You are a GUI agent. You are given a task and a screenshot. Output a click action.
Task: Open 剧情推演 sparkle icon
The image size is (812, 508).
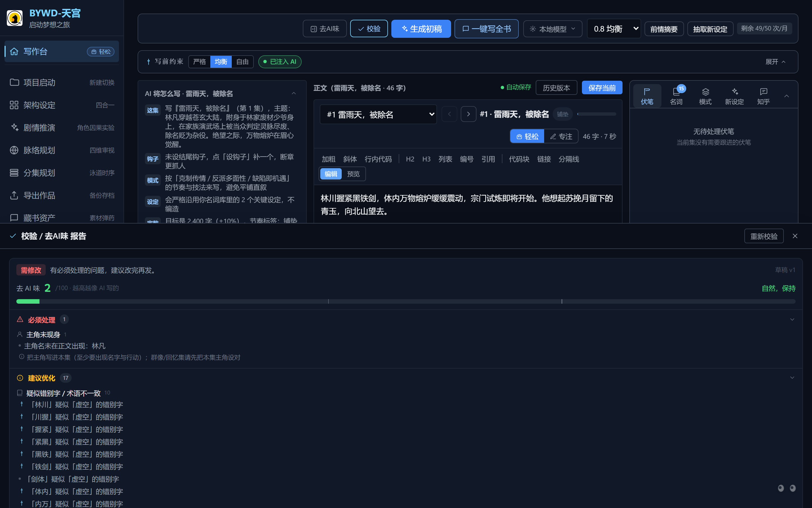tap(14, 128)
